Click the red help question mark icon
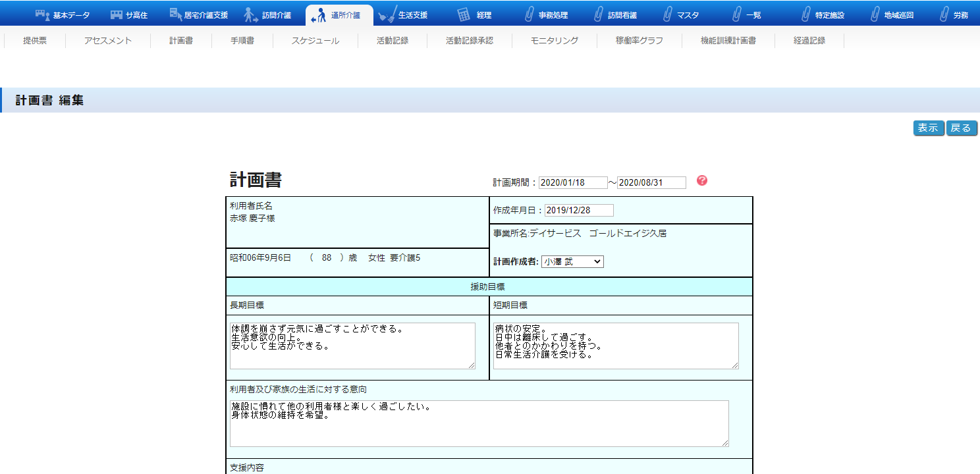 (x=701, y=180)
